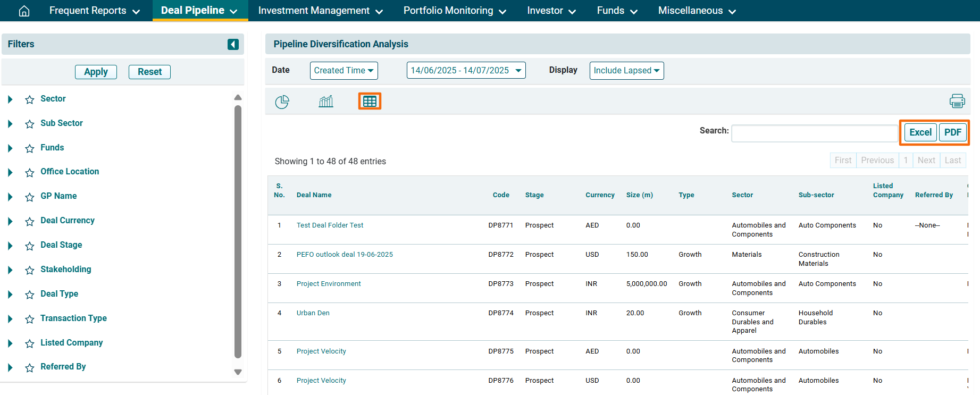Expand the Sub Sector filter
The width and height of the screenshot is (980, 395).
click(x=10, y=124)
